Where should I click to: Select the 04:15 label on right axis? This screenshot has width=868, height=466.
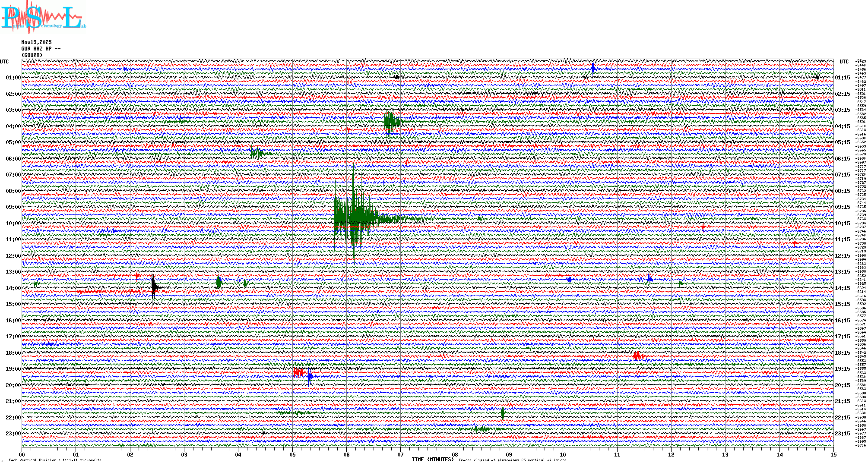pos(843,126)
